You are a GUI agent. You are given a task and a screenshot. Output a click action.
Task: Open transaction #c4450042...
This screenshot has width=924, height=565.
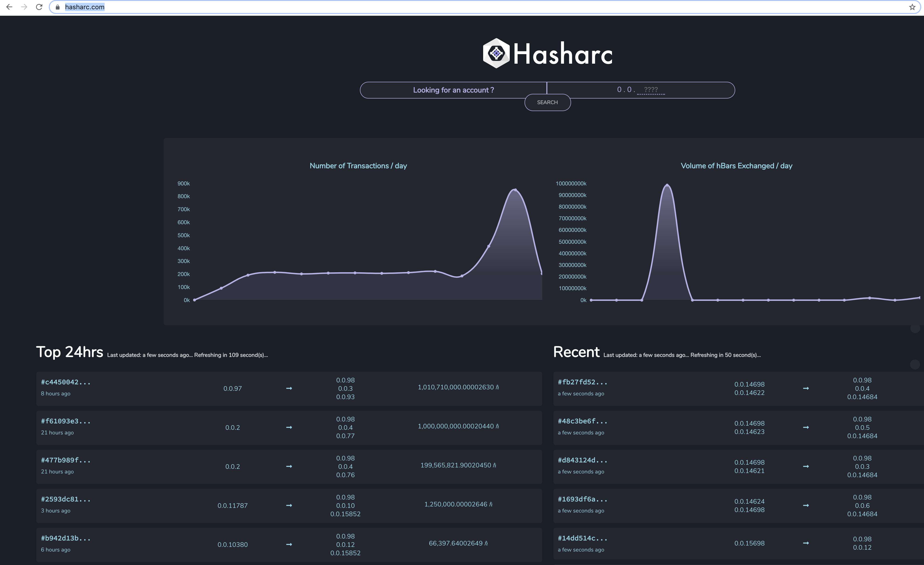[x=66, y=382]
